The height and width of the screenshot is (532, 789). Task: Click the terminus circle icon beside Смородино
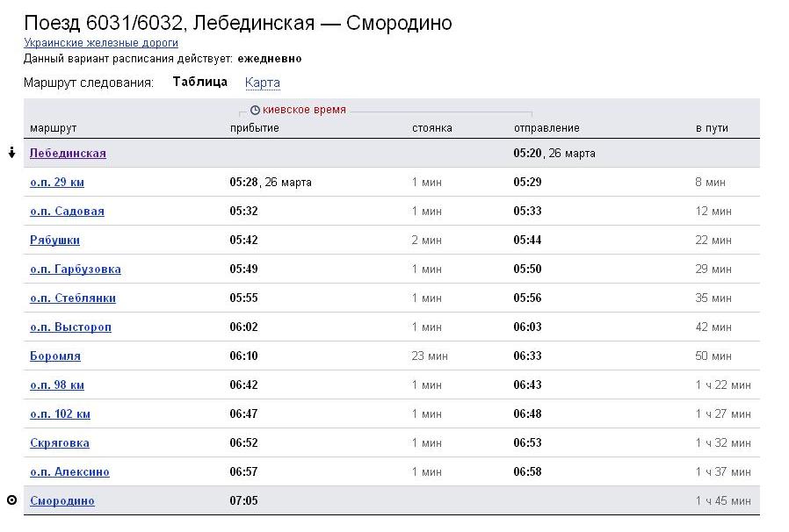coord(11,500)
